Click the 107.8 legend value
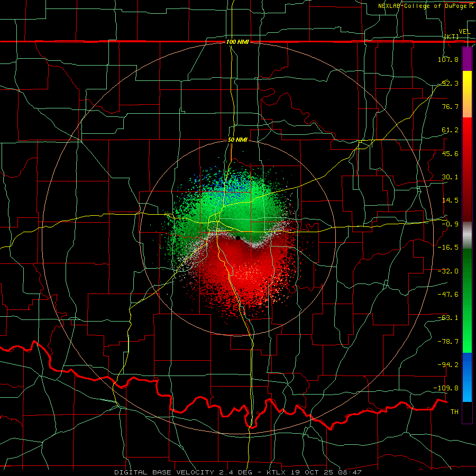This screenshot has height=476, width=476. [448, 59]
